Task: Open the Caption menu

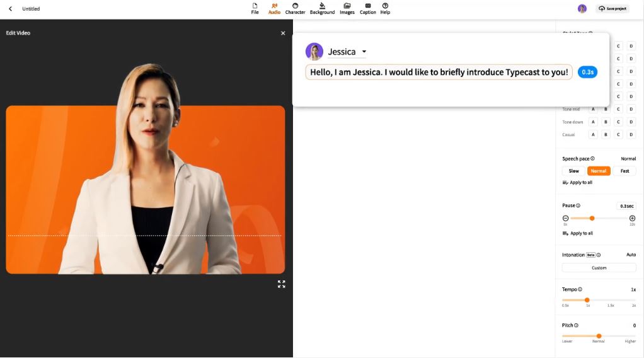Action: pos(368,9)
